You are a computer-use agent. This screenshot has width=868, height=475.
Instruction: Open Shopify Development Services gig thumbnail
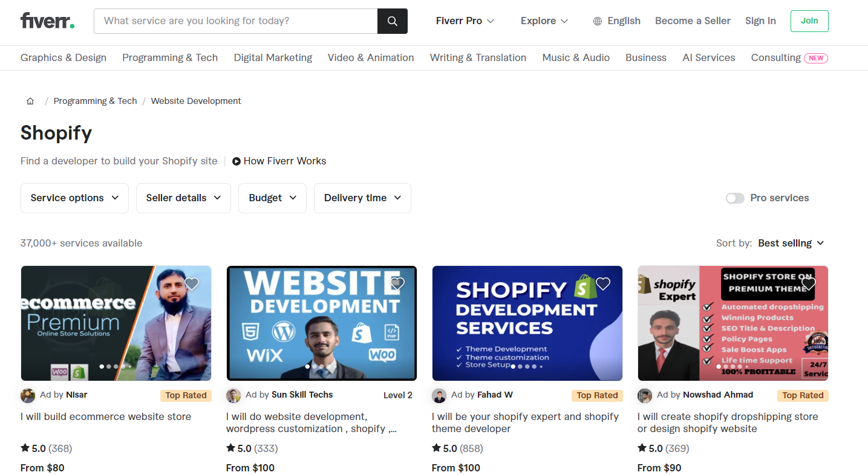[x=527, y=323]
